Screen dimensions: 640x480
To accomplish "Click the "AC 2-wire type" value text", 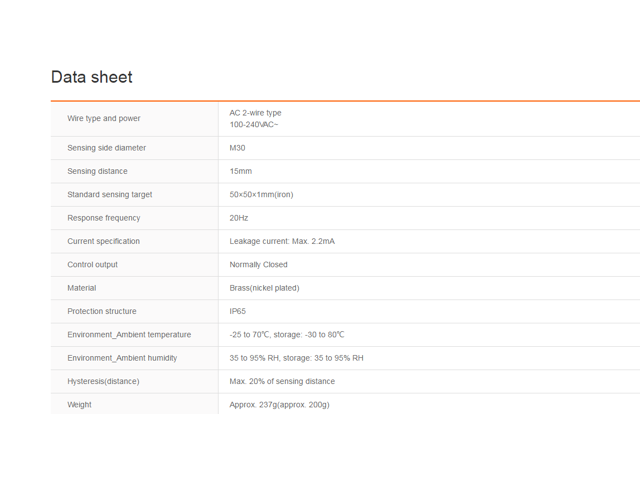I will (x=256, y=113).
